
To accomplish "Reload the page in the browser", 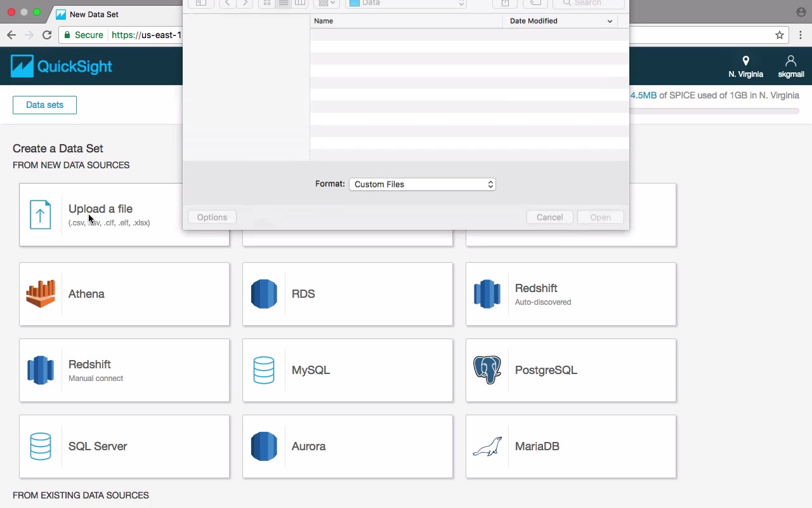I will (x=47, y=35).
